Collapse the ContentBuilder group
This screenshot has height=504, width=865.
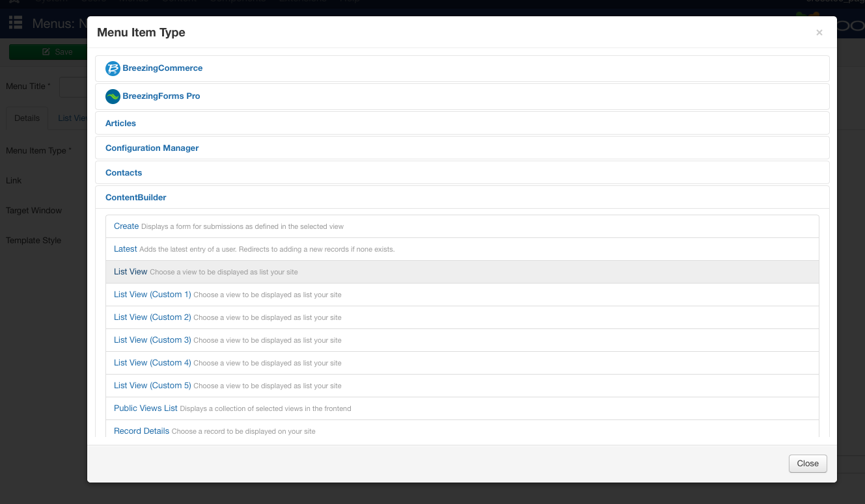(x=135, y=197)
